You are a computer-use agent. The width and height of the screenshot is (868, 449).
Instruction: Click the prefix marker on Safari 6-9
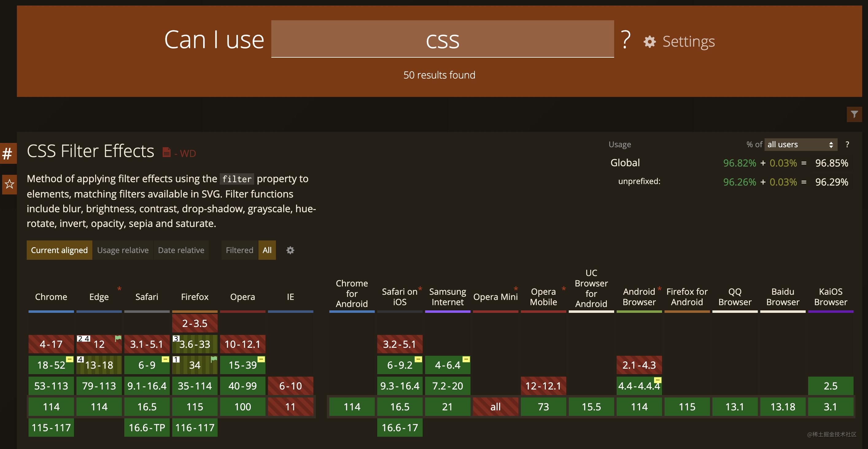click(165, 359)
